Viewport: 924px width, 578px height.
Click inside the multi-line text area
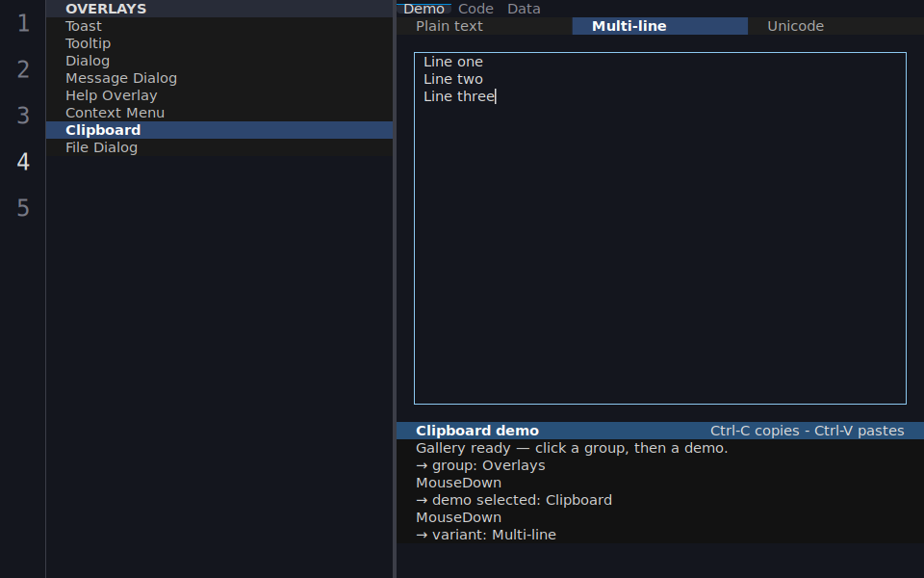pyautogui.click(x=660, y=228)
